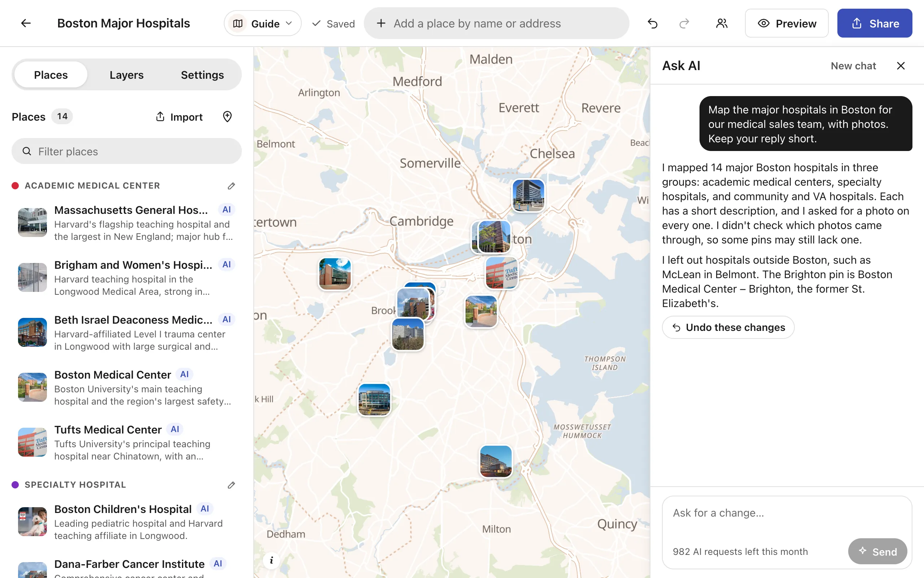Click Brigham and Women's Hospital thumbnail
Viewport: 924px width, 578px height.
pyautogui.click(x=32, y=277)
